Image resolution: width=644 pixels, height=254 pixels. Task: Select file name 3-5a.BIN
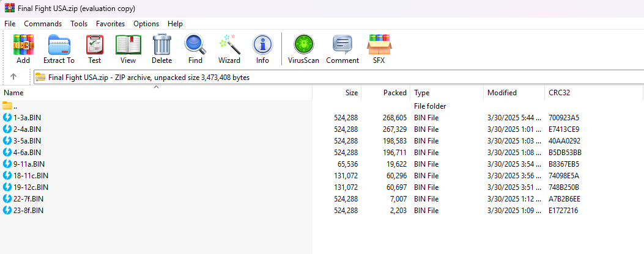click(x=27, y=141)
